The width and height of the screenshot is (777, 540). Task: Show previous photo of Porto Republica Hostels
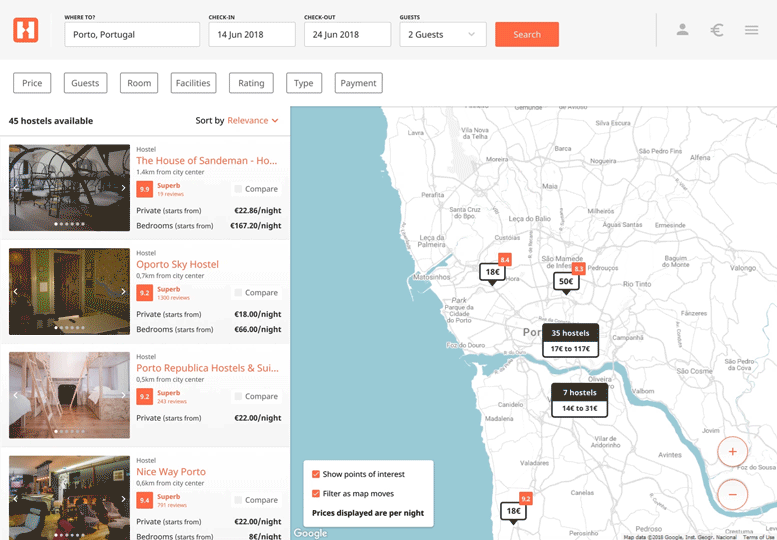point(15,395)
